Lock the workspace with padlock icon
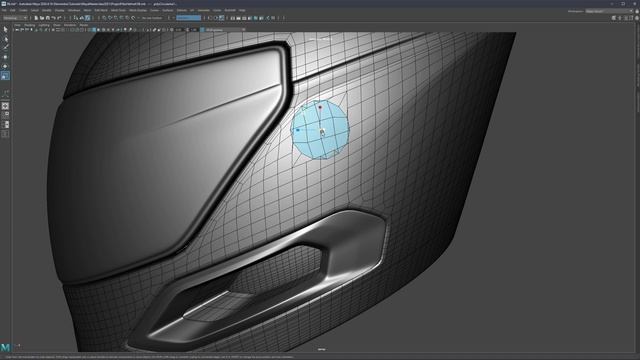 point(637,11)
